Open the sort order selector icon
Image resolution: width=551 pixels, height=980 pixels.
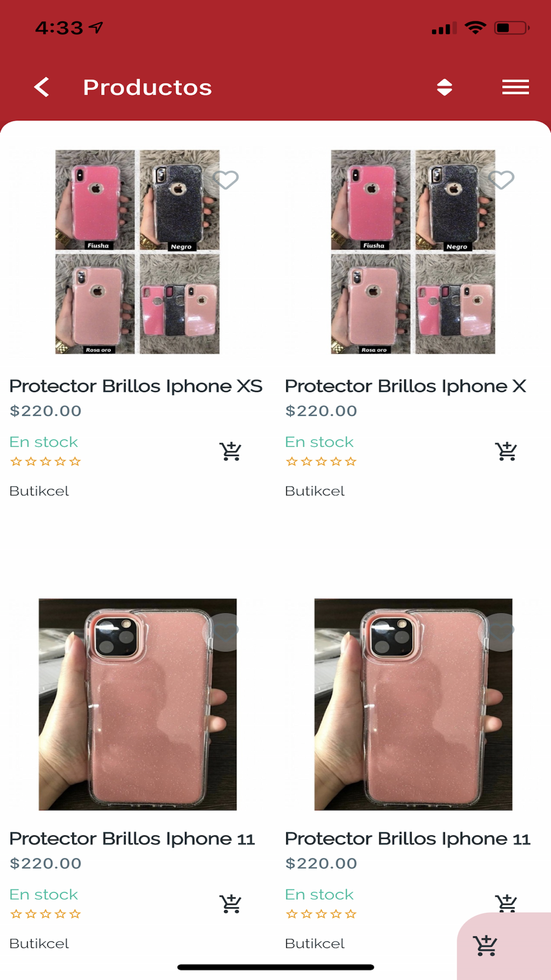click(x=445, y=87)
